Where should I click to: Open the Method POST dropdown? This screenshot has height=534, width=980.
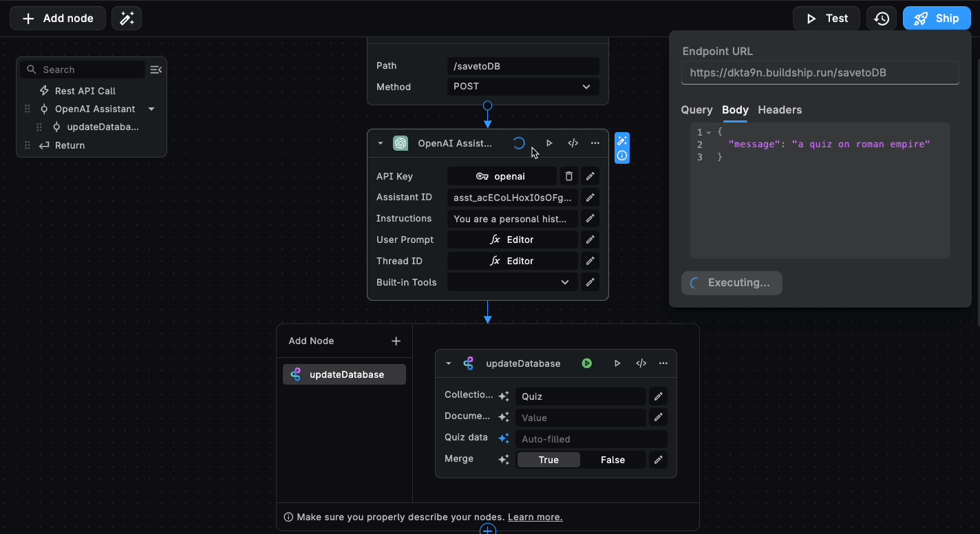[522, 87]
